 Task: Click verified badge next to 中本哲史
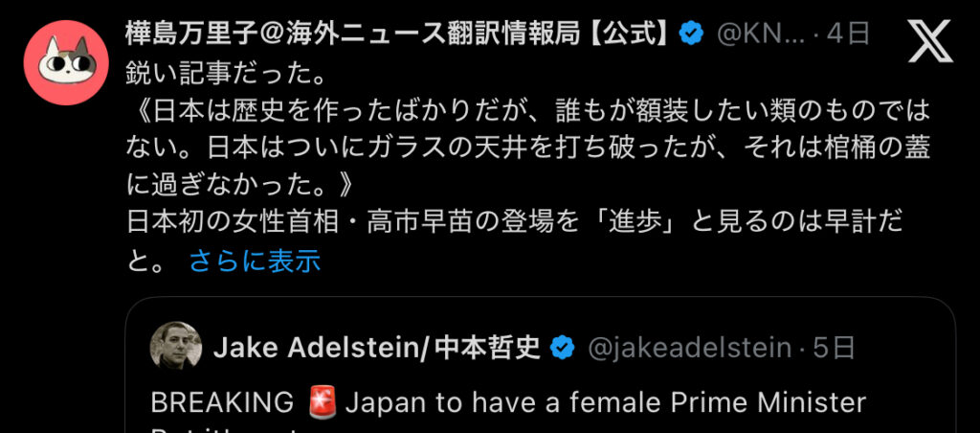pos(562,347)
